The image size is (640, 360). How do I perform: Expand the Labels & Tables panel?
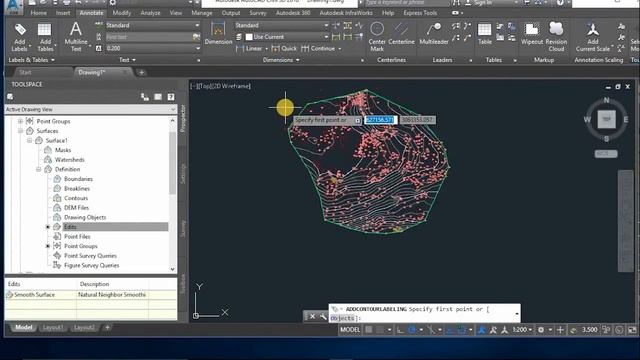pos(31,60)
